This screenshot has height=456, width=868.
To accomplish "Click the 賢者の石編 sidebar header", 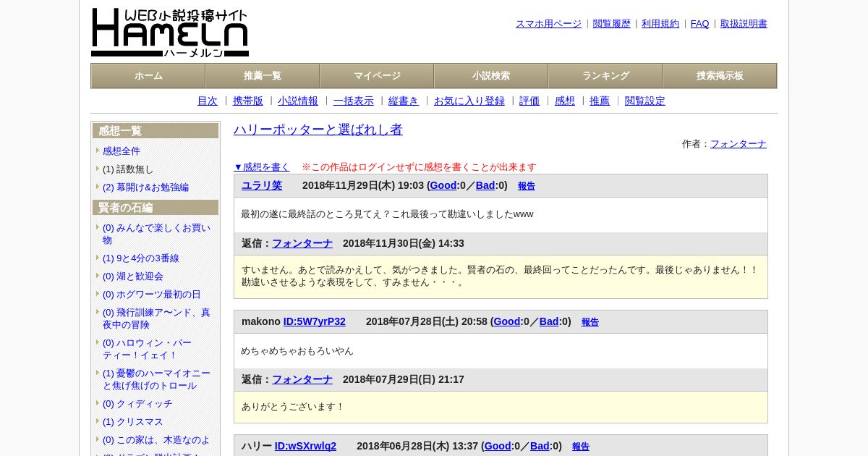I will click(156, 208).
